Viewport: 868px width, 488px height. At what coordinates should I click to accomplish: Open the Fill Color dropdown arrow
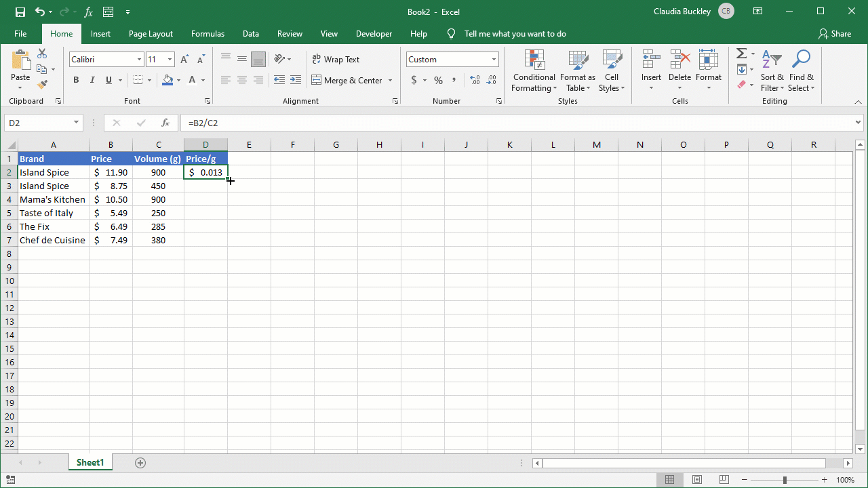click(178, 80)
